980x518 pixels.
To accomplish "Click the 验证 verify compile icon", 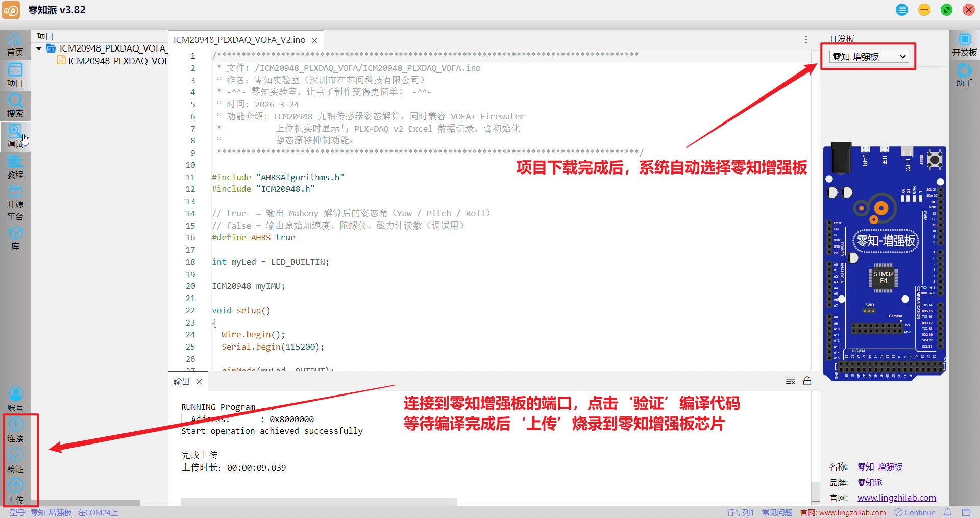I will 15,460.
